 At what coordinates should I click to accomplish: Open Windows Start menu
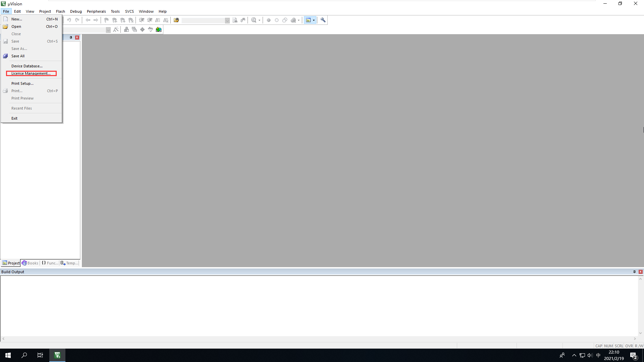pos(8,355)
